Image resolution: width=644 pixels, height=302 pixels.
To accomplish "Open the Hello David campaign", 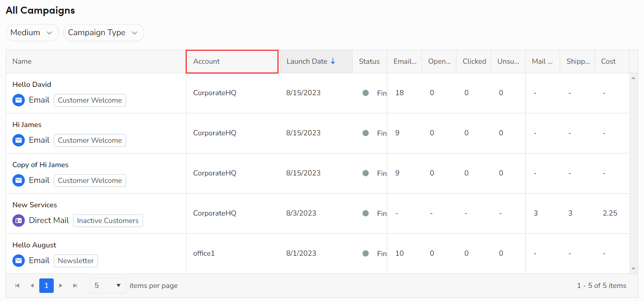I will tap(32, 84).
